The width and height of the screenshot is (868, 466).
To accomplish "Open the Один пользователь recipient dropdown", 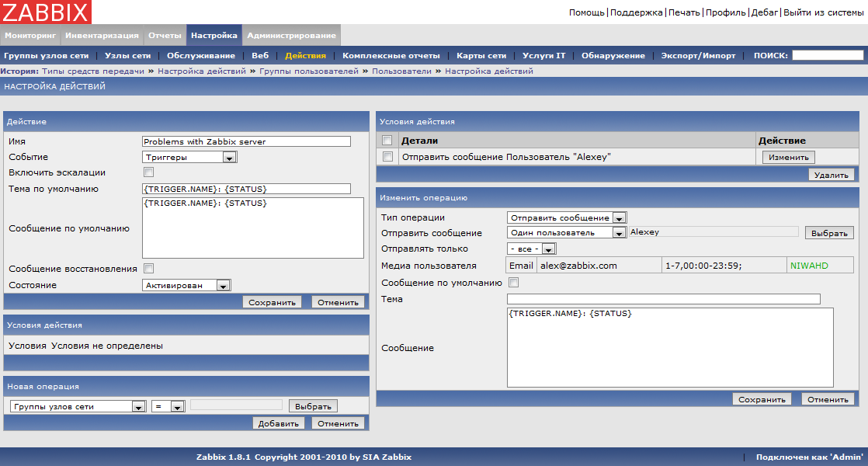I will [567, 233].
